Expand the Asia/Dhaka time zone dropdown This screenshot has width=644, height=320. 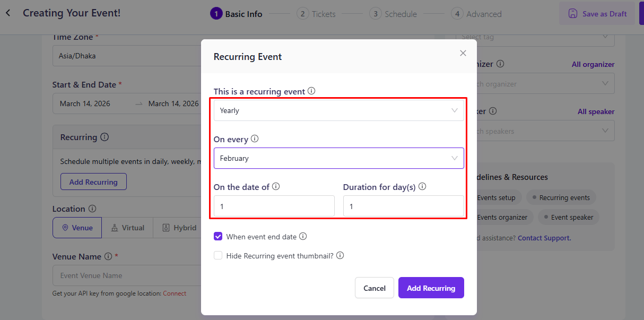tap(126, 56)
